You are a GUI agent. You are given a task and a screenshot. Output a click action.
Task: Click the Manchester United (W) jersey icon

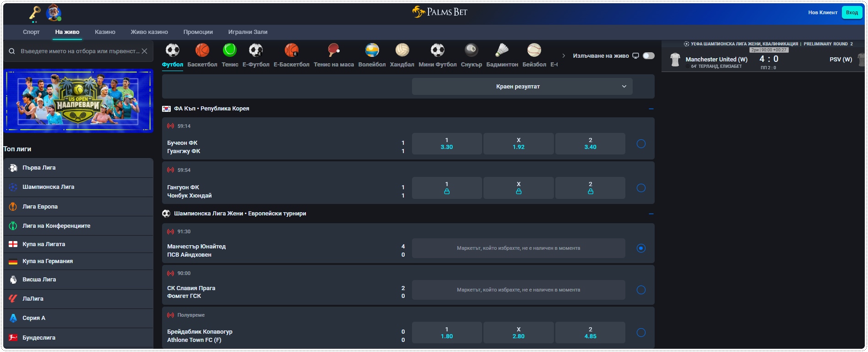(675, 60)
